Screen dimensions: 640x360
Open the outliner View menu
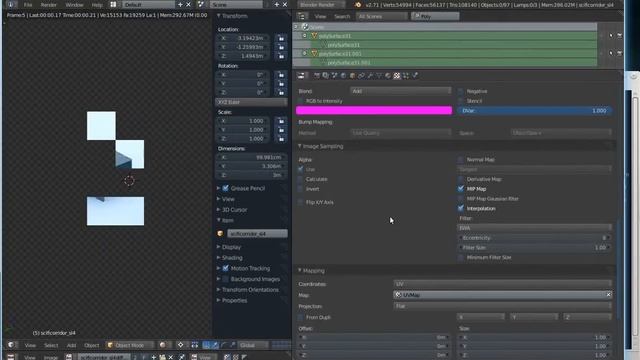pos(320,16)
